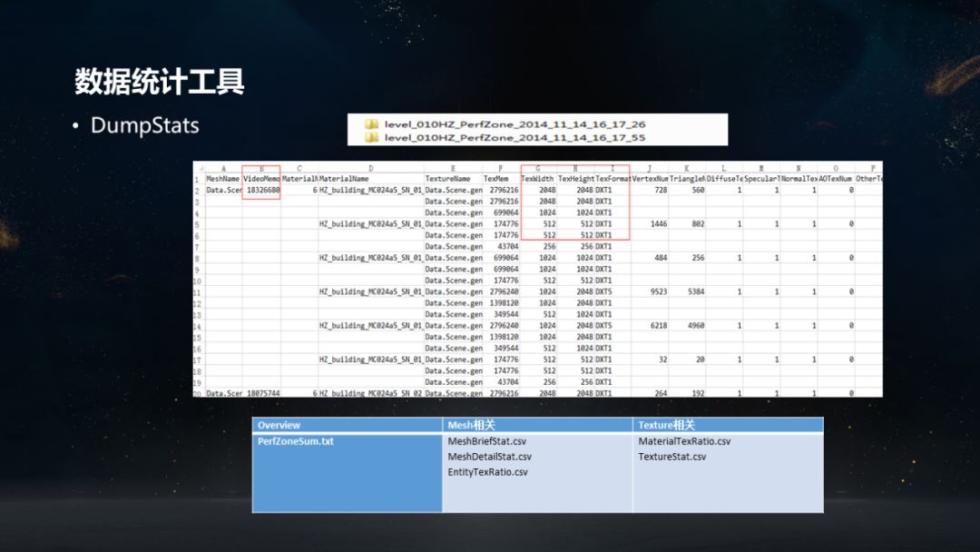Select MaterialTexRatio.csv file name
Viewport: 980px width, 552px height.
684,441
